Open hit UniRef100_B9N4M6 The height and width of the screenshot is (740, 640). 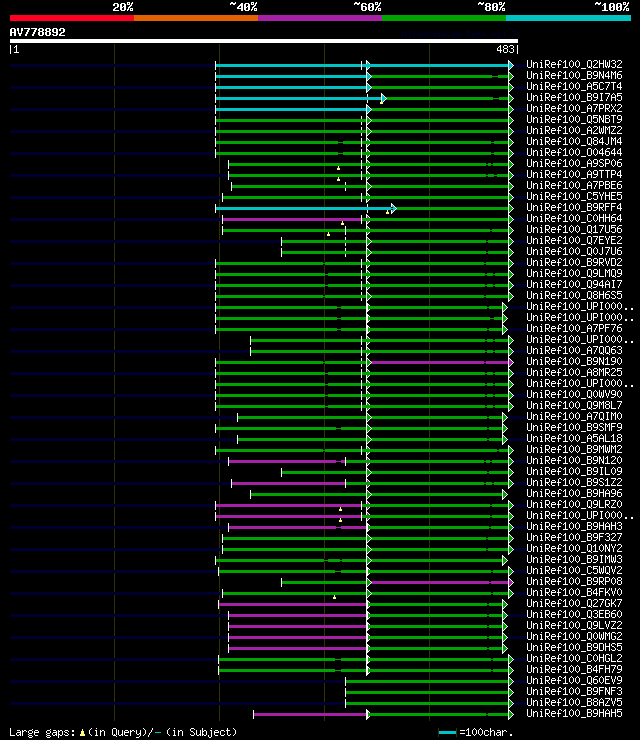coord(574,75)
